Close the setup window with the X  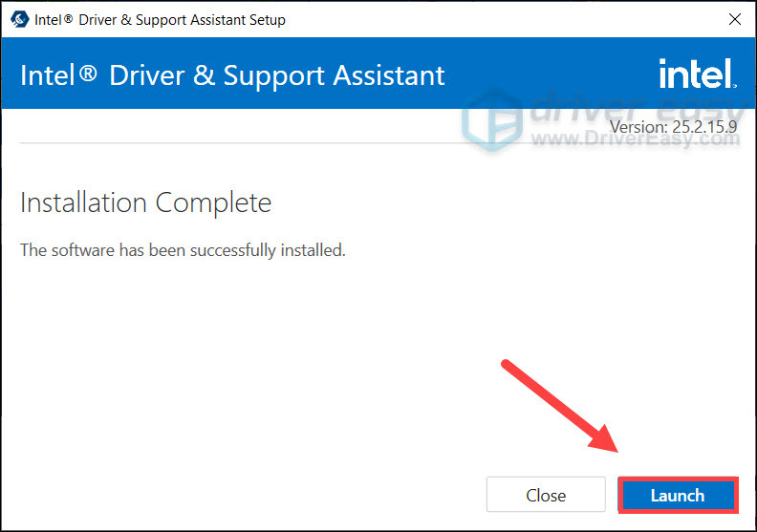(734, 19)
